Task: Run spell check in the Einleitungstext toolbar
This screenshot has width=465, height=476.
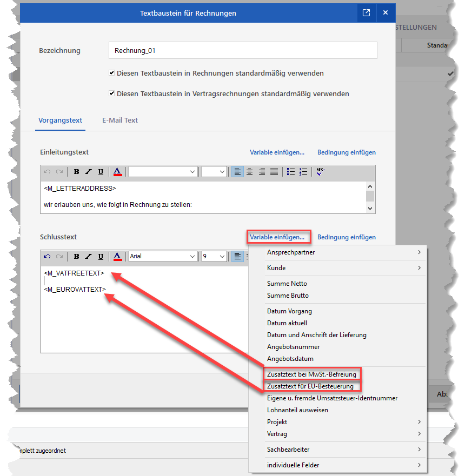Action: click(x=320, y=172)
